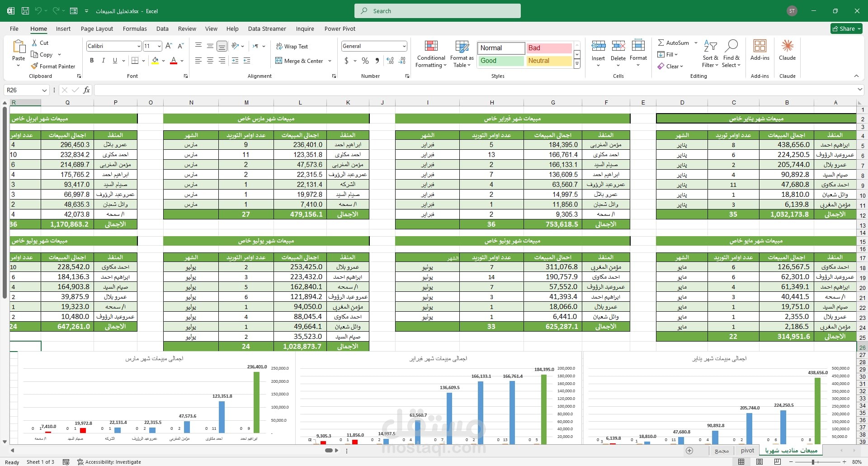Image resolution: width=868 pixels, height=466 pixels.
Task: Click the zoom slider handle
Action: tap(813, 462)
